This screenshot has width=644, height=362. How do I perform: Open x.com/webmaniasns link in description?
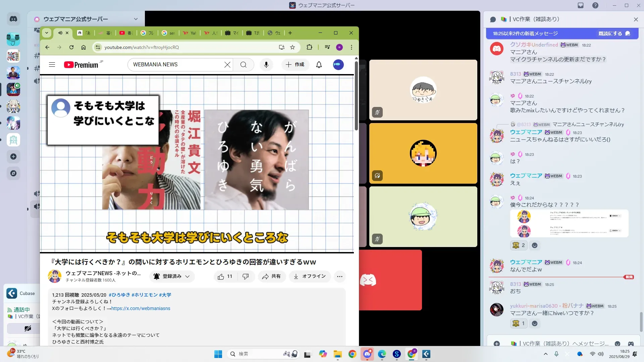point(141,308)
